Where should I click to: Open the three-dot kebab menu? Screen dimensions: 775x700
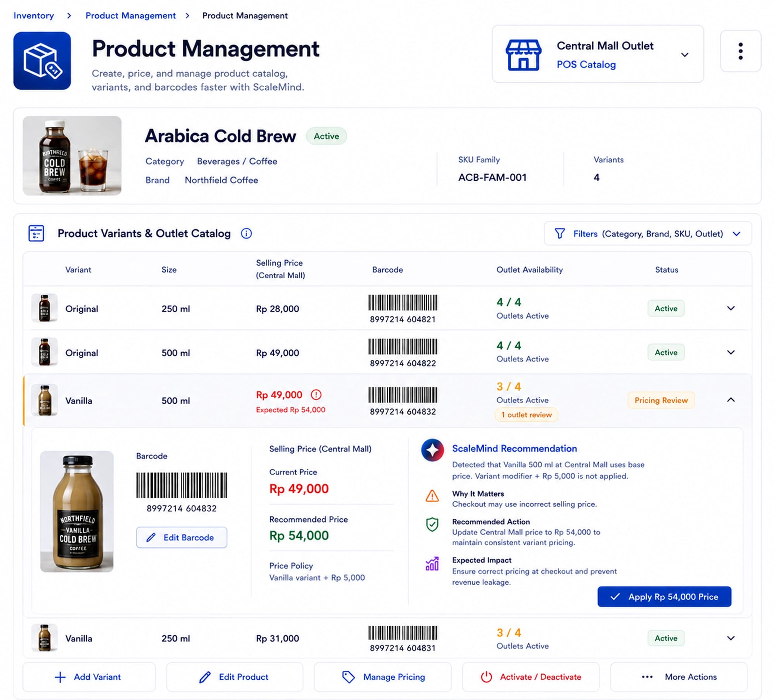pos(740,51)
